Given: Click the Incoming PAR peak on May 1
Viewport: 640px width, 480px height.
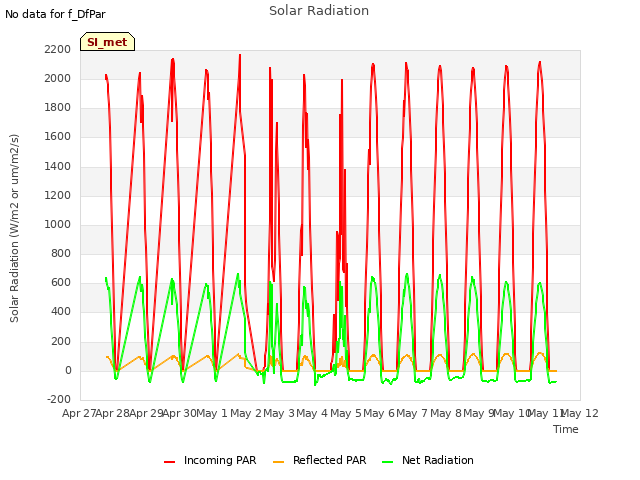Looking at the screenshot, I should tap(240, 55).
